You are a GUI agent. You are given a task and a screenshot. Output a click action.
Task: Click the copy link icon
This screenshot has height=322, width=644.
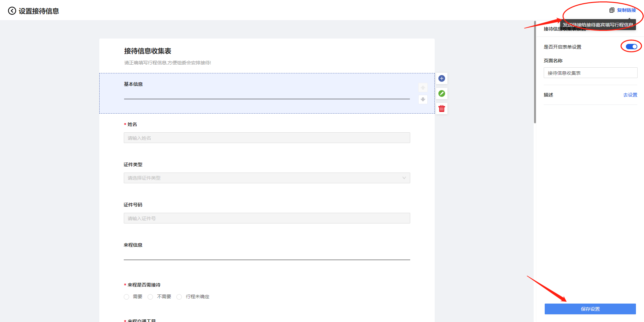point(612,10)
